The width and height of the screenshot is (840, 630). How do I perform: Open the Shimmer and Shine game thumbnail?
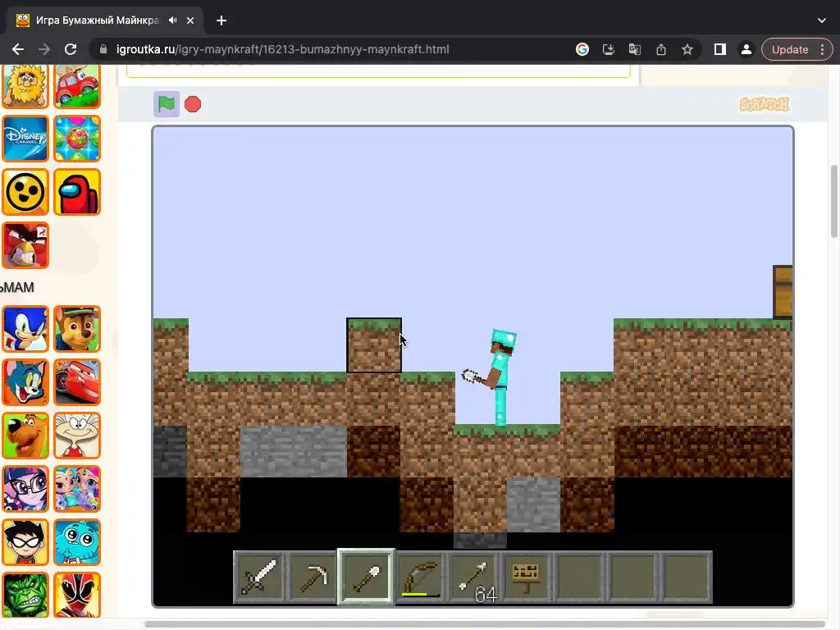point(77,489)
